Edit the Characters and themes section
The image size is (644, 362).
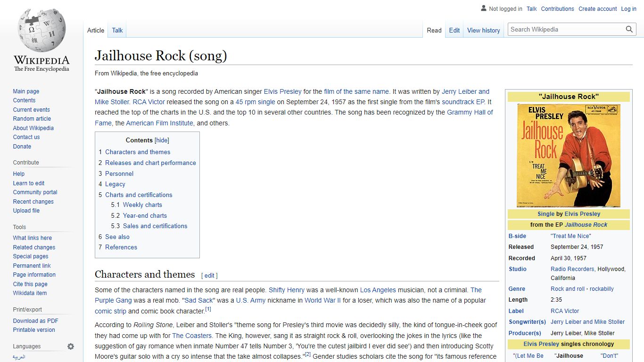(209, 276)
